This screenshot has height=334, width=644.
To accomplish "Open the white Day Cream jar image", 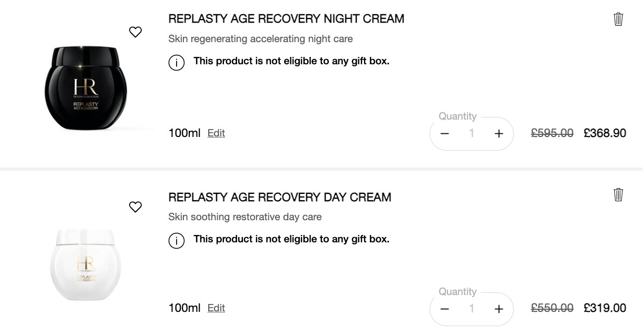I will click(86, 264).
